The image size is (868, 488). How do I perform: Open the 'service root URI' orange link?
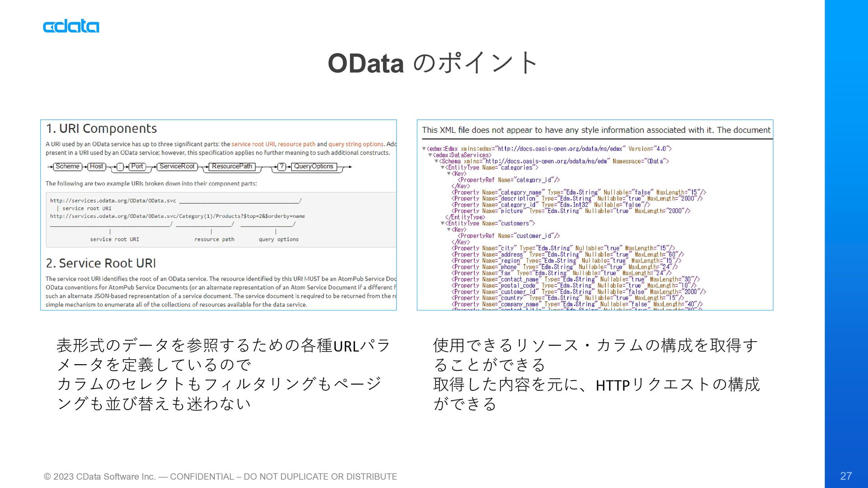253,144
